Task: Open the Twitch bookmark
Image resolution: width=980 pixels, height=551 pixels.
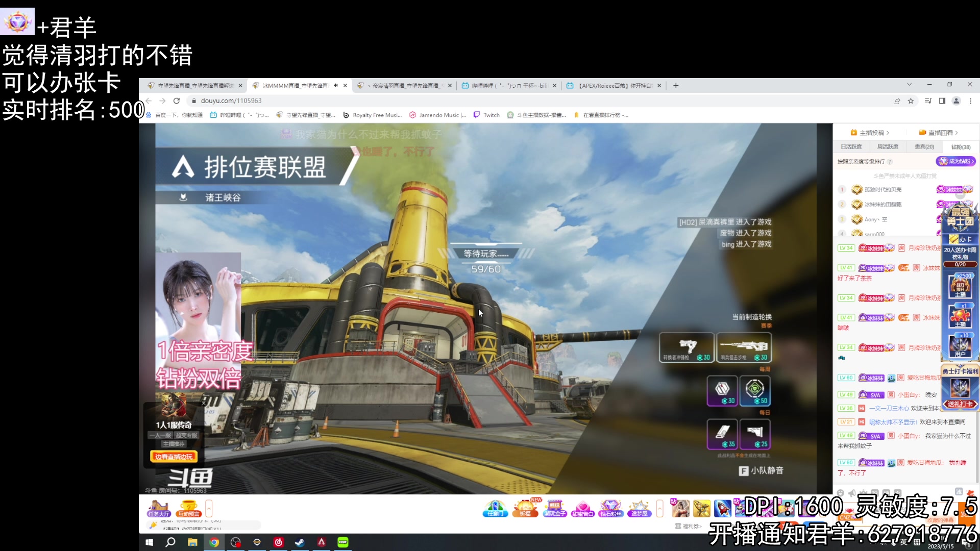Action: tap(487, 115)
